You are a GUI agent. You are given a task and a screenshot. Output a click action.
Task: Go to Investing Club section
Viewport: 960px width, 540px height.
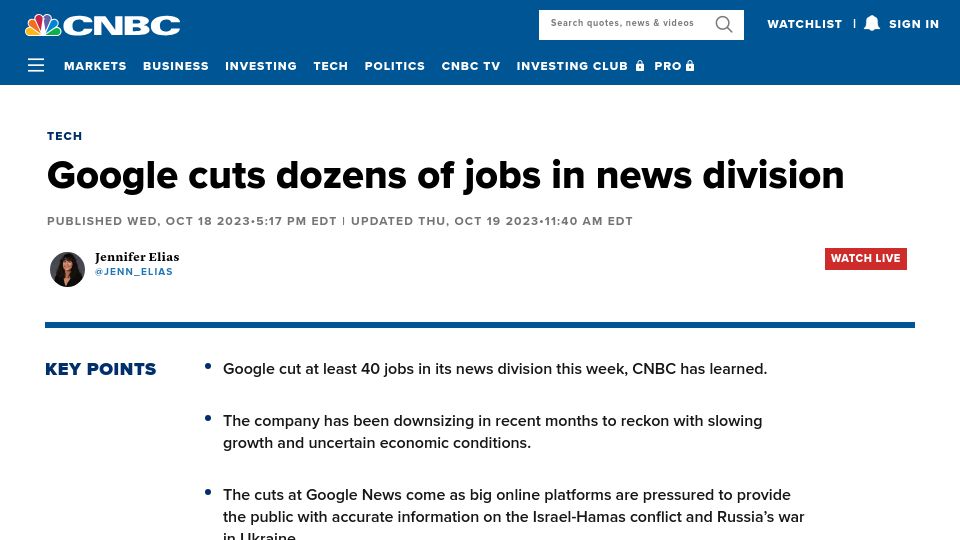click(x=572, y=66)
